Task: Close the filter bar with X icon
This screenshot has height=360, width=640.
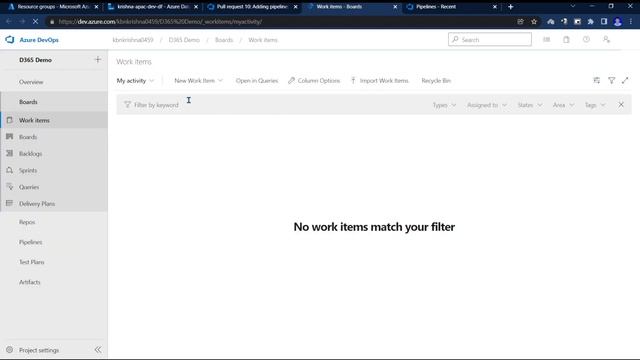Action: pos(621,104)
